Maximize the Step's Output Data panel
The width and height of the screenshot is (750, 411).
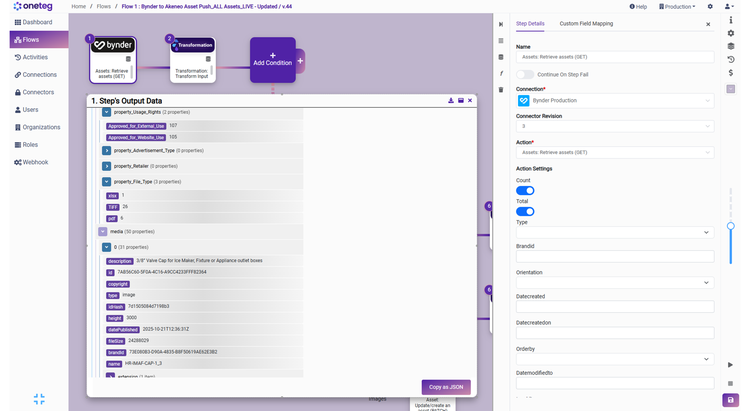point(461,100)
